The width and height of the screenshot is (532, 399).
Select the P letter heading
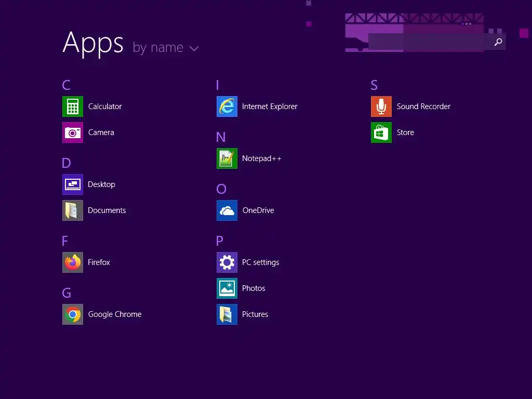pyautogui.click(x=220, y=241)
